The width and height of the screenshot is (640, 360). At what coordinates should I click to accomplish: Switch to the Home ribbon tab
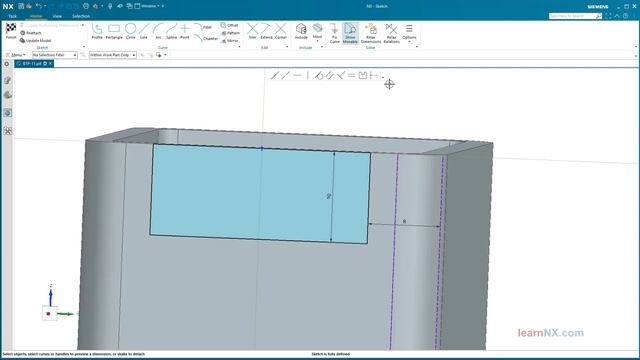(x=36, y=16)
